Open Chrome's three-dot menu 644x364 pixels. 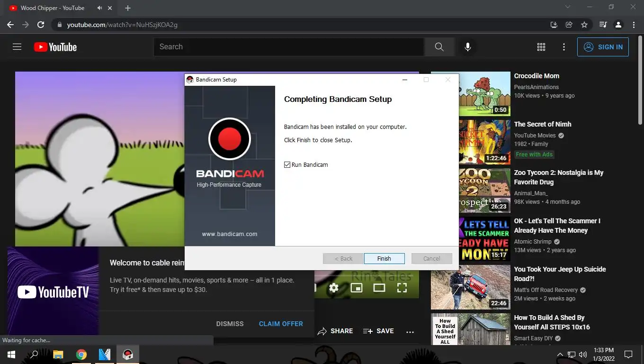click(634, 25)
